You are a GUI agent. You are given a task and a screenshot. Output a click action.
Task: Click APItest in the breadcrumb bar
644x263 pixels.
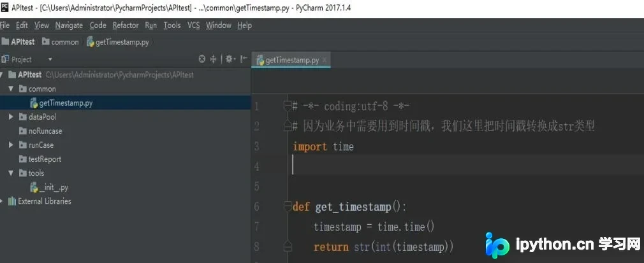(18, 42)
